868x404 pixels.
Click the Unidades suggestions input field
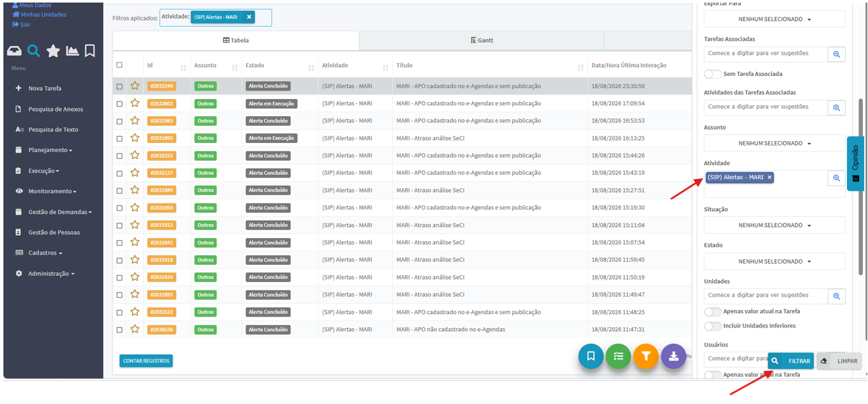click(766, 296)
